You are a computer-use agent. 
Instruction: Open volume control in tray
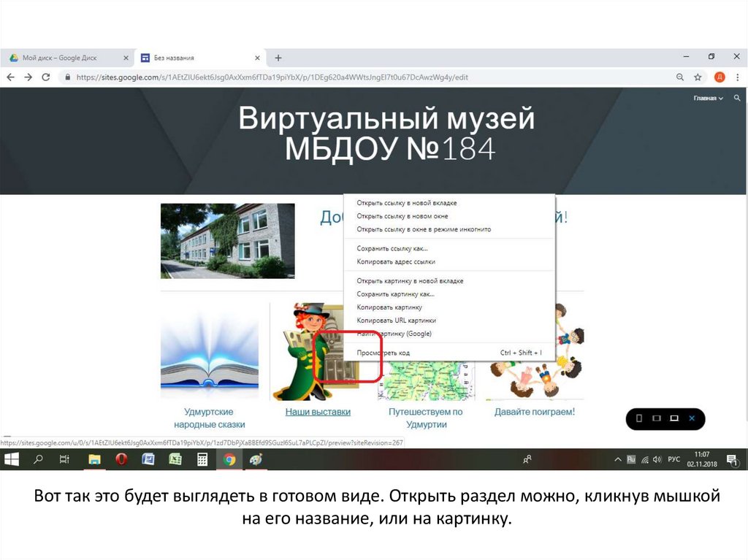coord(657,459)
